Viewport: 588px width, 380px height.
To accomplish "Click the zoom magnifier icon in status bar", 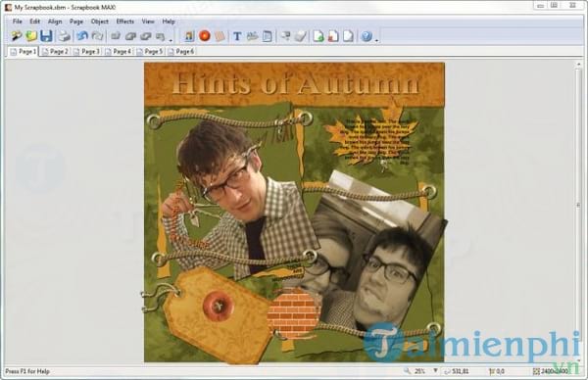I will (x=407, y=371).
